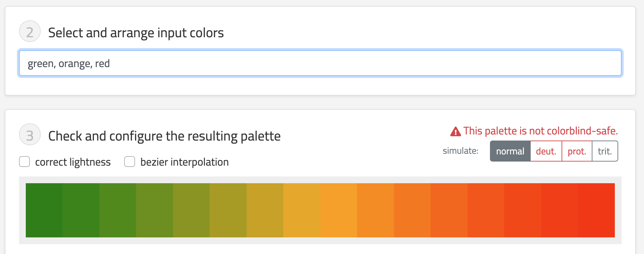This screenshot has height=254, width=644.
Task: Click the last red palette swatch
Action: tap(596, 210)
